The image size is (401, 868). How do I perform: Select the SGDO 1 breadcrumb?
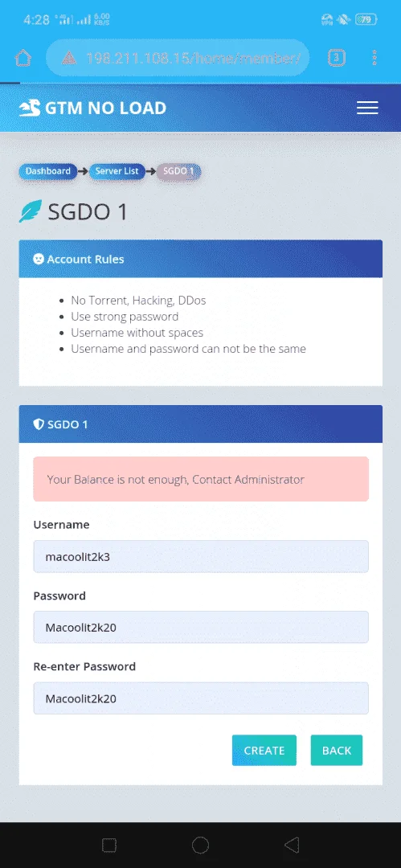[x=178, y=171]
